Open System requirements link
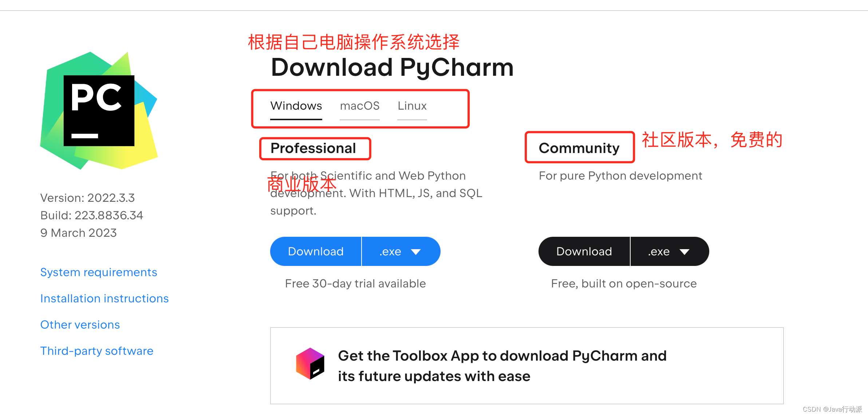 click(99, 272)
